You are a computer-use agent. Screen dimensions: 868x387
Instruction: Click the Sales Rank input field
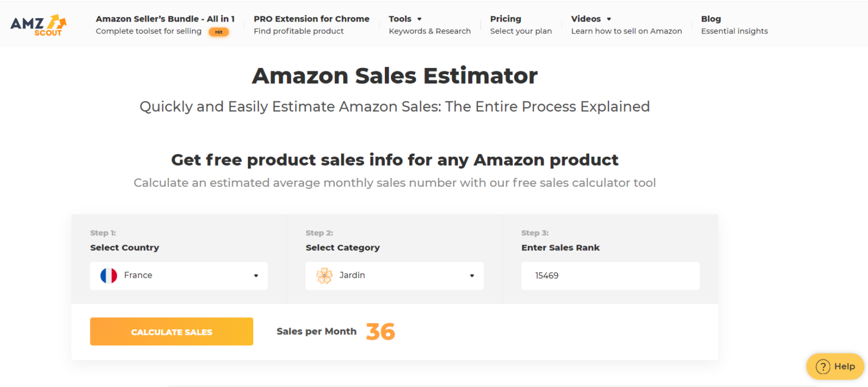pyautogui.click(x=610, y=276)
